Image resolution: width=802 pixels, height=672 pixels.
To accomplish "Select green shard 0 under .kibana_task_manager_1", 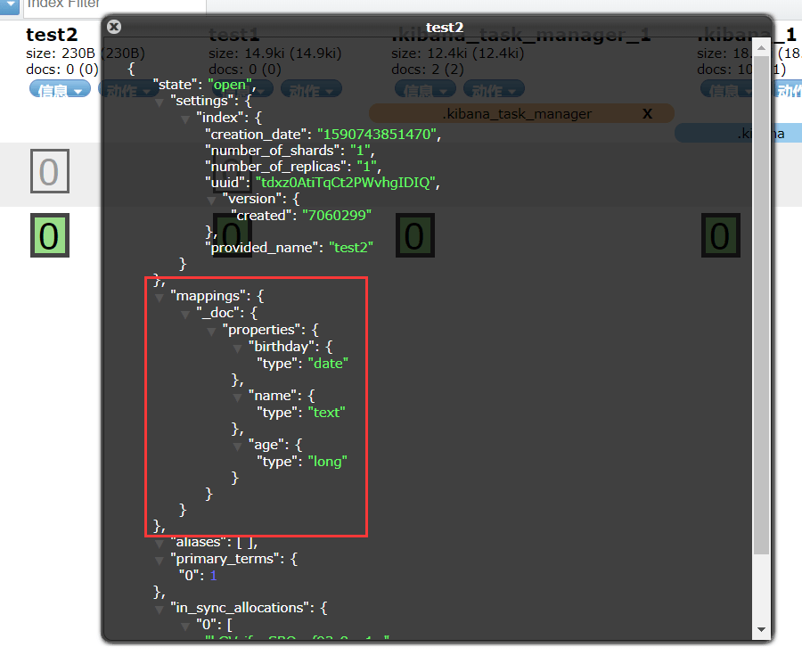I will [414, 235].
